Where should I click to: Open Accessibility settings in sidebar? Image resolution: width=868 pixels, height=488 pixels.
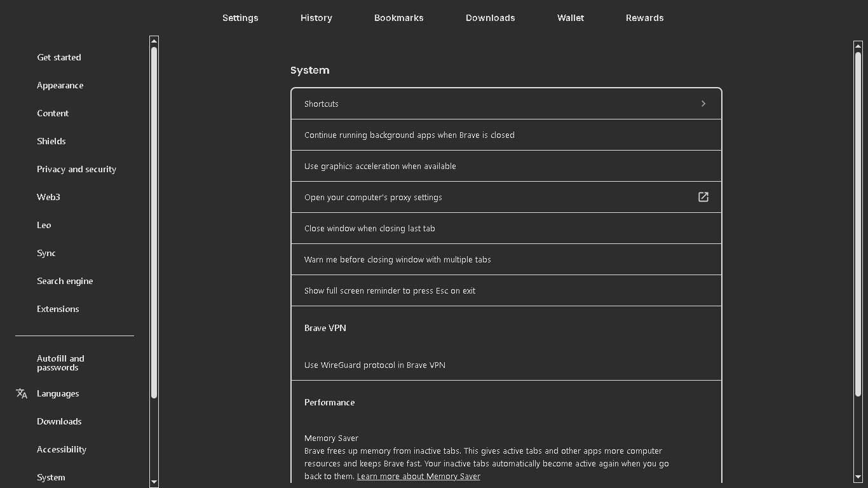tap(62, 449)
